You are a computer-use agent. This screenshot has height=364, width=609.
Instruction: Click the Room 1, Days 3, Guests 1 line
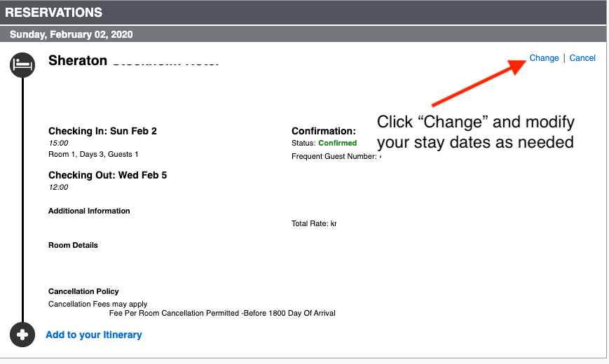(93, 154)
